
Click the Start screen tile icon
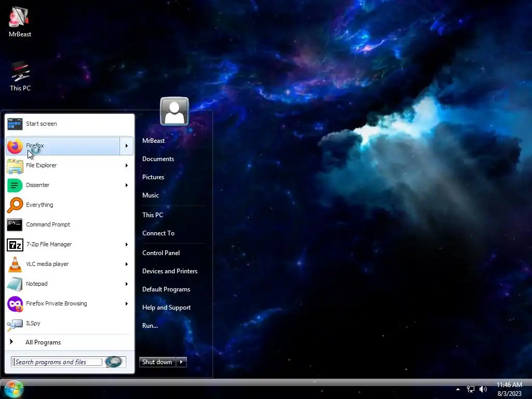click(x=15, y=124)
